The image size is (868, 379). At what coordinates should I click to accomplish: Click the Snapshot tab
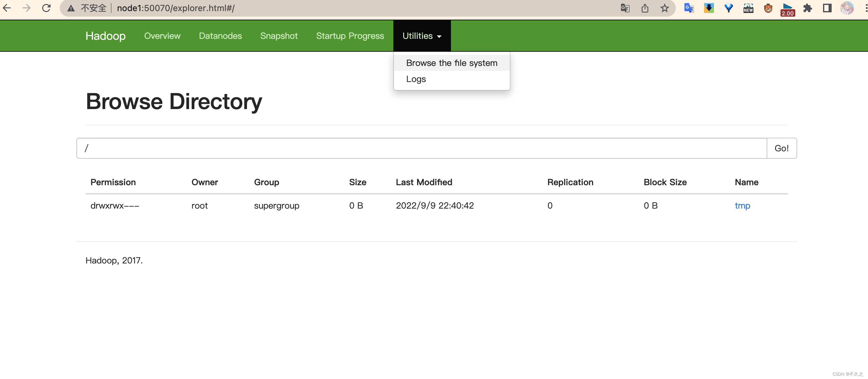click(279, 35)
